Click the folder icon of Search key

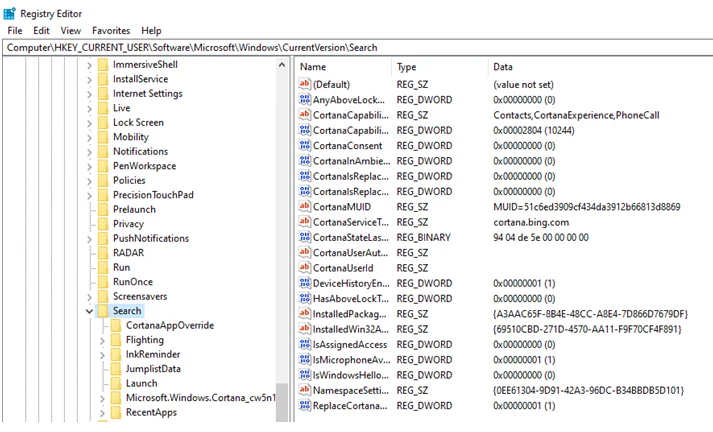pyautogui.click(x=103, y=311)
